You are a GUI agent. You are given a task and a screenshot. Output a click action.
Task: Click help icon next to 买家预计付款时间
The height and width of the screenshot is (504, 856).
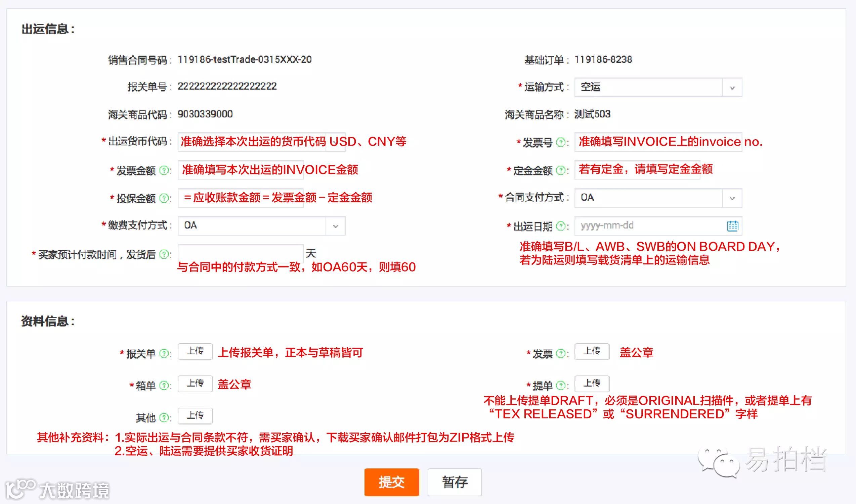pos(164,254)
